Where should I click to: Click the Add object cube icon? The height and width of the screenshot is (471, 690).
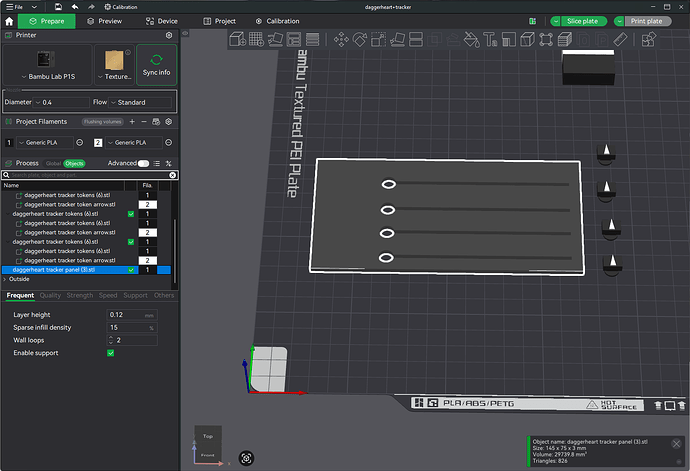point(238,39)
